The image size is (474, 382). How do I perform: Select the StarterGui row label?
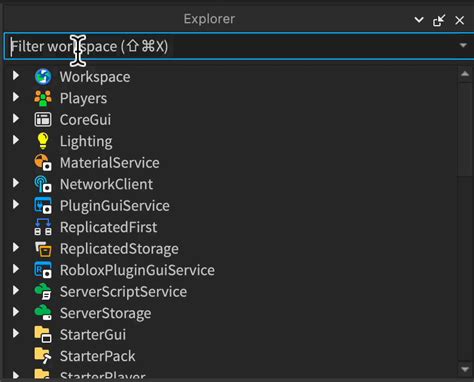93,335
